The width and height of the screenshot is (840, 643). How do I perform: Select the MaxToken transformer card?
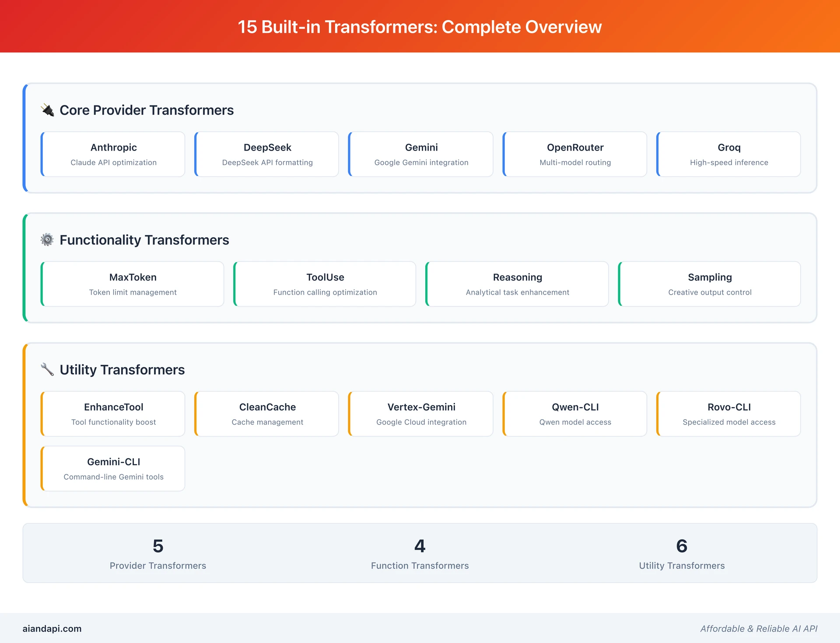[x=133, y=284]
